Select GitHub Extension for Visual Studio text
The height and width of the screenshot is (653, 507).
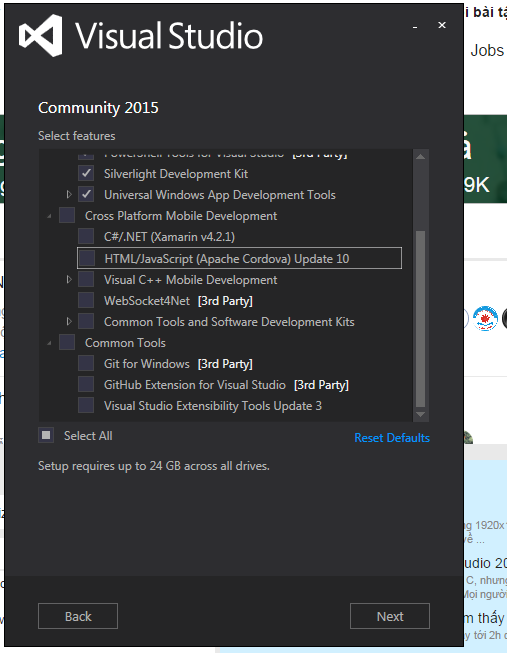(x=195, y=384)
